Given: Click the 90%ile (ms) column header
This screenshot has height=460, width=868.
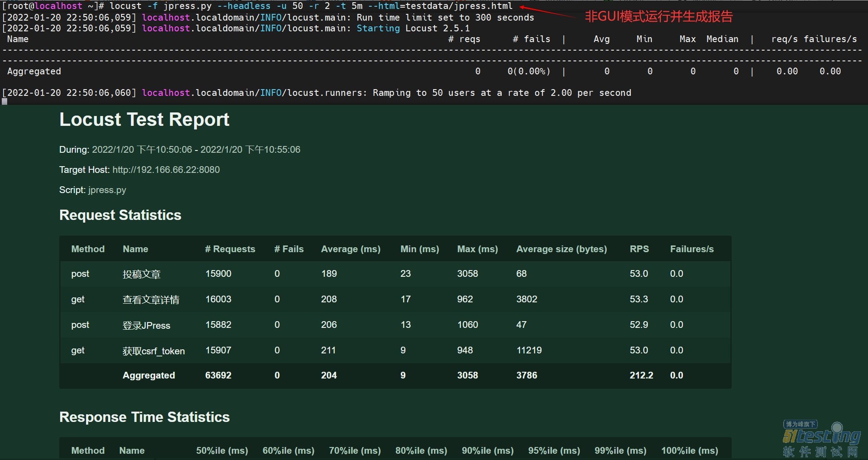Looking at the screenshot, I should (488, 451).
